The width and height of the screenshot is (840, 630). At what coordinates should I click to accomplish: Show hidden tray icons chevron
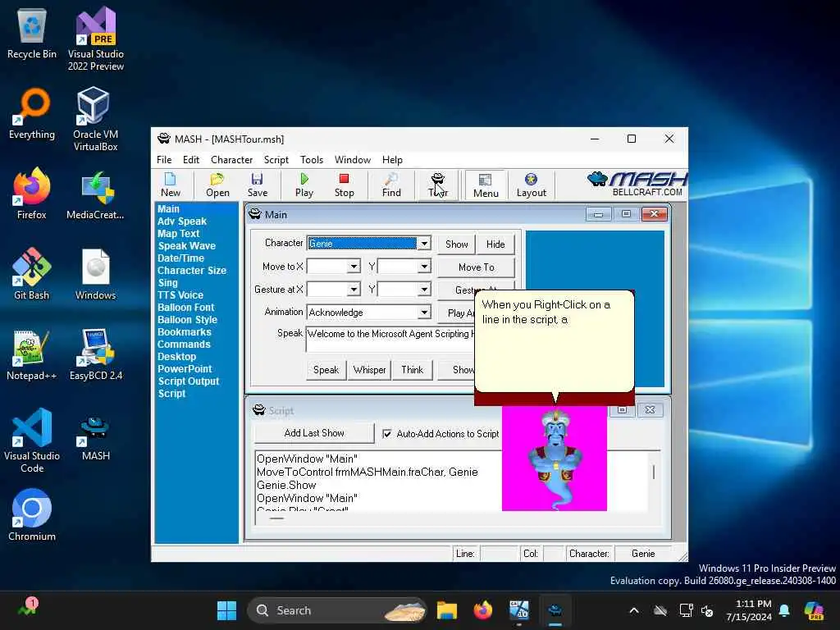[x=634, y=610]
